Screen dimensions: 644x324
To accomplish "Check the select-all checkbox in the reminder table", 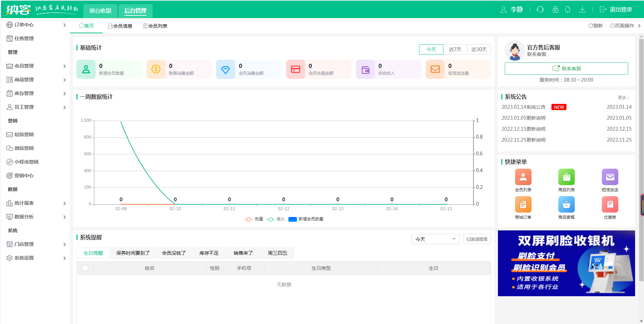I will tap(85, 268).
